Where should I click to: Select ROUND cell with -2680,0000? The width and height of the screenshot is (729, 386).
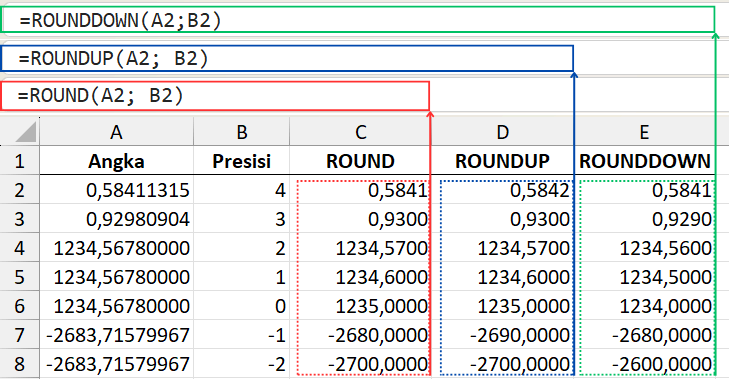click(360, 334)
